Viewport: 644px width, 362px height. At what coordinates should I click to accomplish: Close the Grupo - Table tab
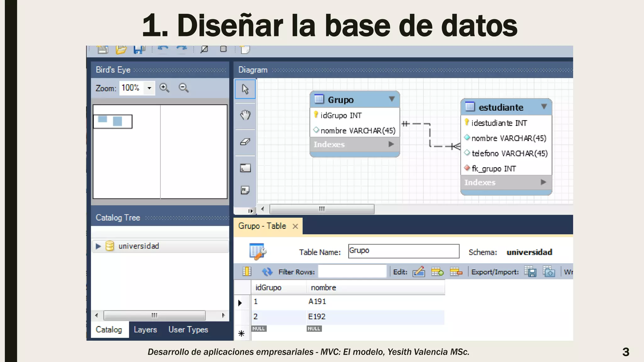pos(295,226)
